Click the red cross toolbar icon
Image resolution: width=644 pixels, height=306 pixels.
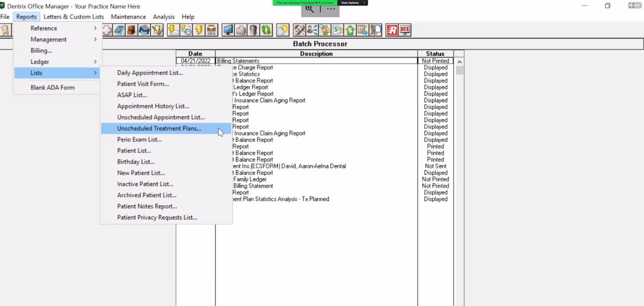pos(107,30)
